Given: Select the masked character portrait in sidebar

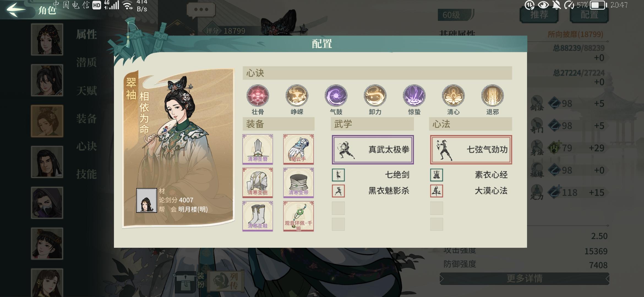Looking at the screenshot, I should 47,203.
